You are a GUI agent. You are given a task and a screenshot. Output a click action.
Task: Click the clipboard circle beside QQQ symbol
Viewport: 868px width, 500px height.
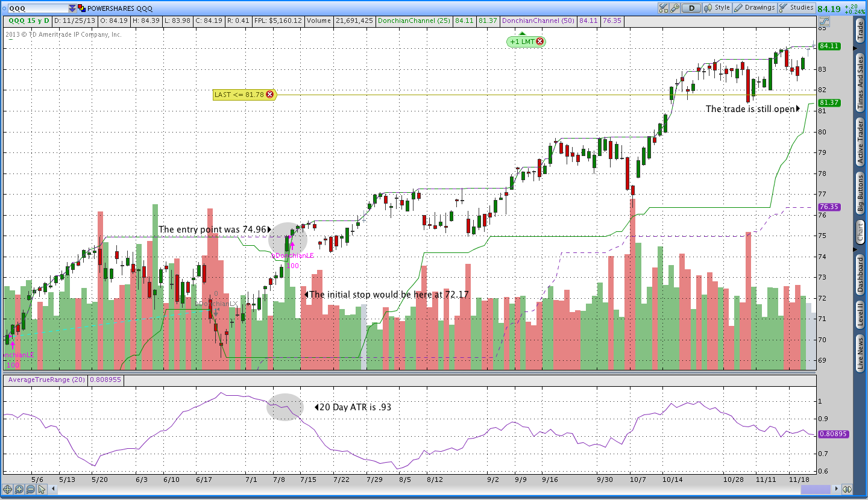click(x=4, y=8)
